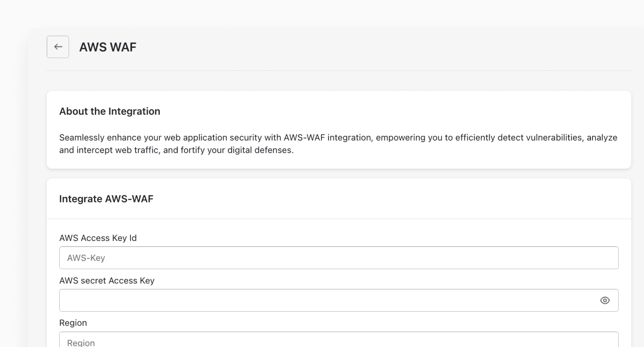
Task: Click the "AWS WAF" page title
Action: [108, 47]
